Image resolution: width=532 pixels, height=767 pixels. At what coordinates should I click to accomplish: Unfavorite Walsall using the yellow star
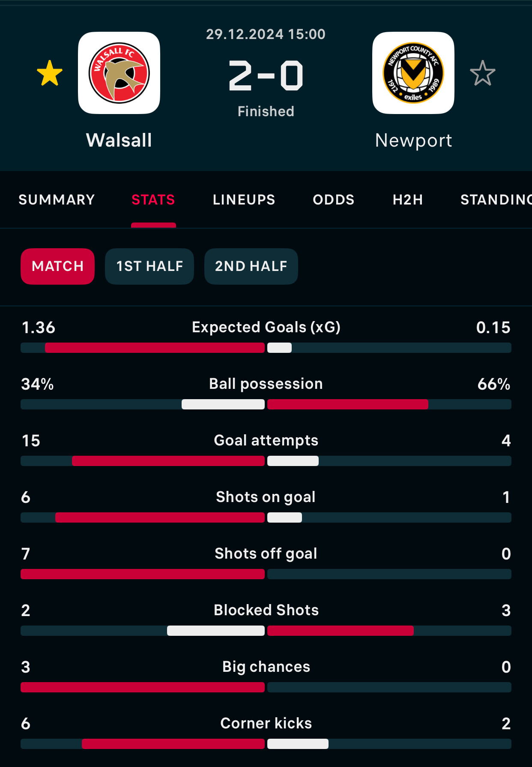click(x=50, y=73)
